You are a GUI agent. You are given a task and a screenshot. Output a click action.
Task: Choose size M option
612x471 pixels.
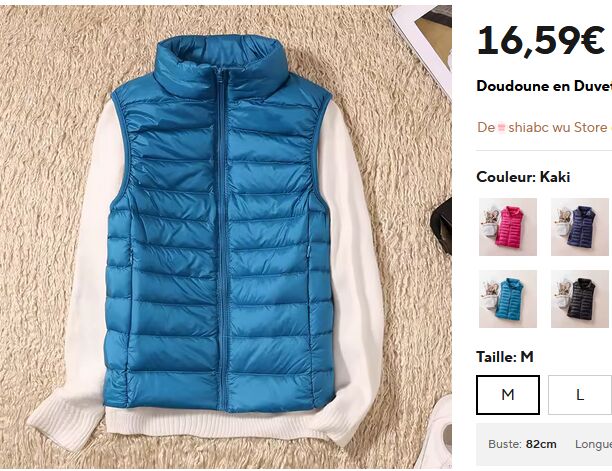pos(508,395)
